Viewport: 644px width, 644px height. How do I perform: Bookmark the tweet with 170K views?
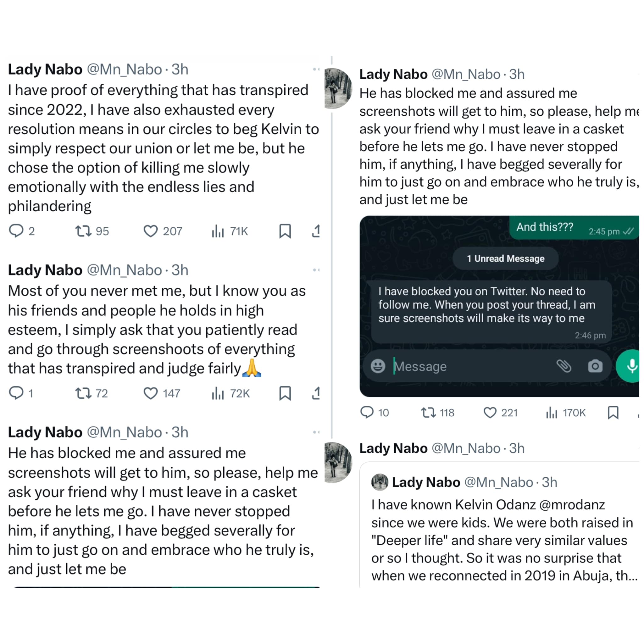click(613, 412)
